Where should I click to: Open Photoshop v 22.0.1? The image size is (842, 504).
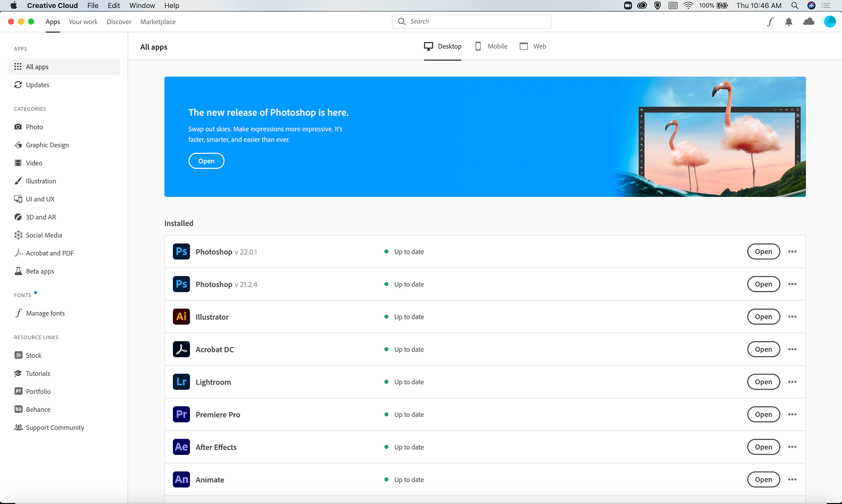click(764, 252)
